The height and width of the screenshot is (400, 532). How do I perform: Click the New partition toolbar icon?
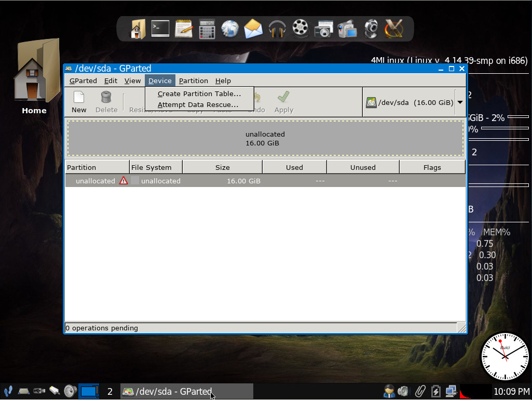[79, 102]
